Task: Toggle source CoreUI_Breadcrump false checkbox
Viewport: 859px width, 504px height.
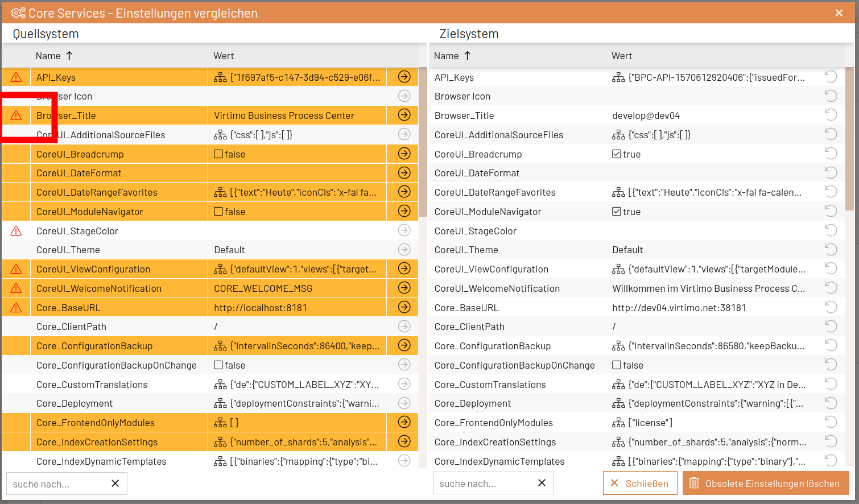Action: pos(218,154)
